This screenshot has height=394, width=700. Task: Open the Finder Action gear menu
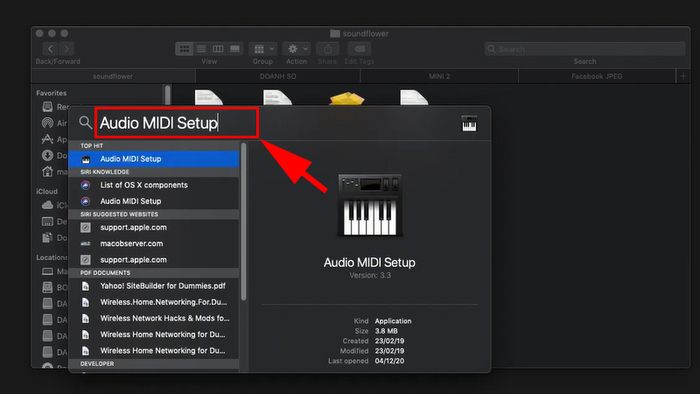(x=297, y=49)
